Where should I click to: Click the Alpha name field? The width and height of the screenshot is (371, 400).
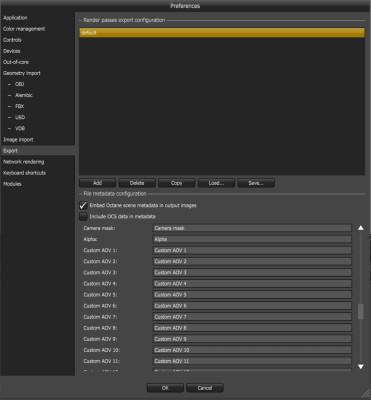pyautogui.click(x=252, y=239)
